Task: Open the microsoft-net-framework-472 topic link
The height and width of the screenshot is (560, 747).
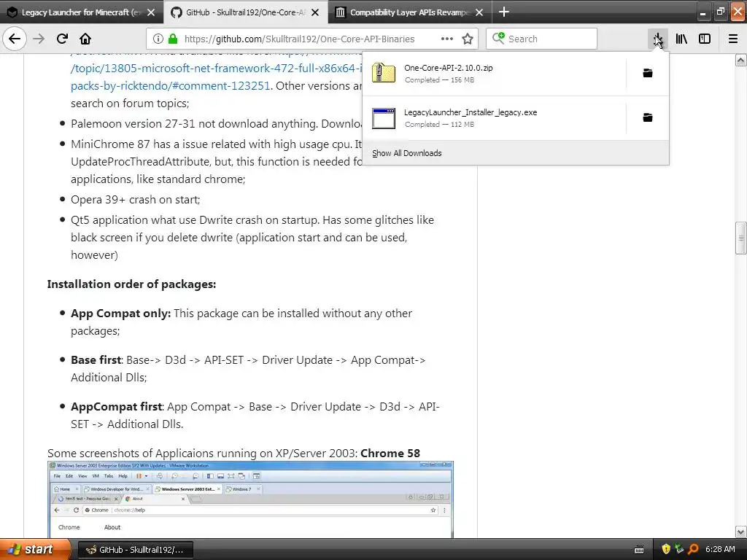Action: coord(216,68)
